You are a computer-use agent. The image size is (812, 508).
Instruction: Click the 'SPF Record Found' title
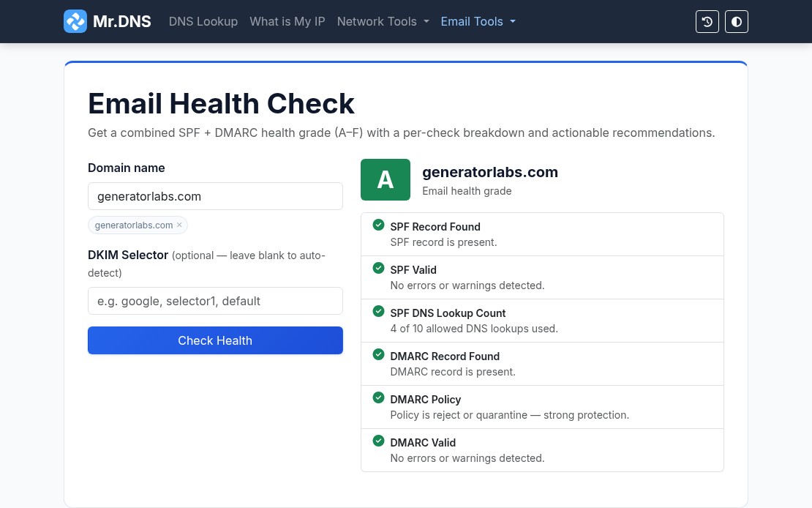(x=435, y=226)
